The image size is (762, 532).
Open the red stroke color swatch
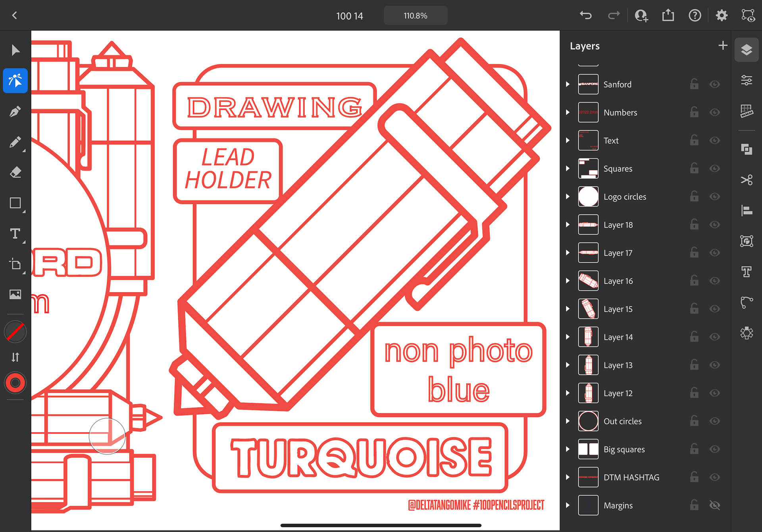[15, 383]
